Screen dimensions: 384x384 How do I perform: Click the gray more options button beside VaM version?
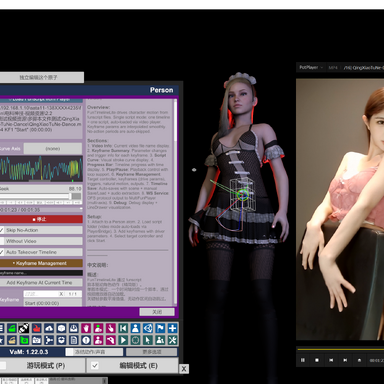[x=152, y=352]
